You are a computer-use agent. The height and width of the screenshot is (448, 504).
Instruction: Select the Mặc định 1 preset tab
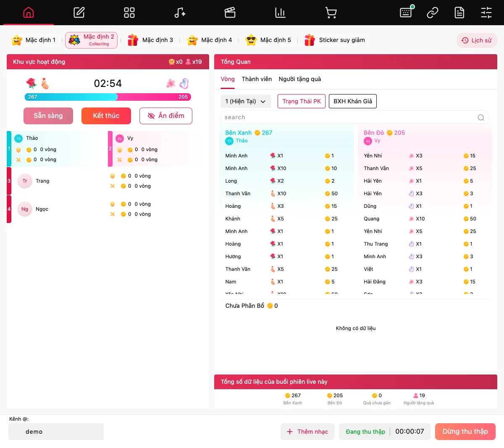[34, 40]
